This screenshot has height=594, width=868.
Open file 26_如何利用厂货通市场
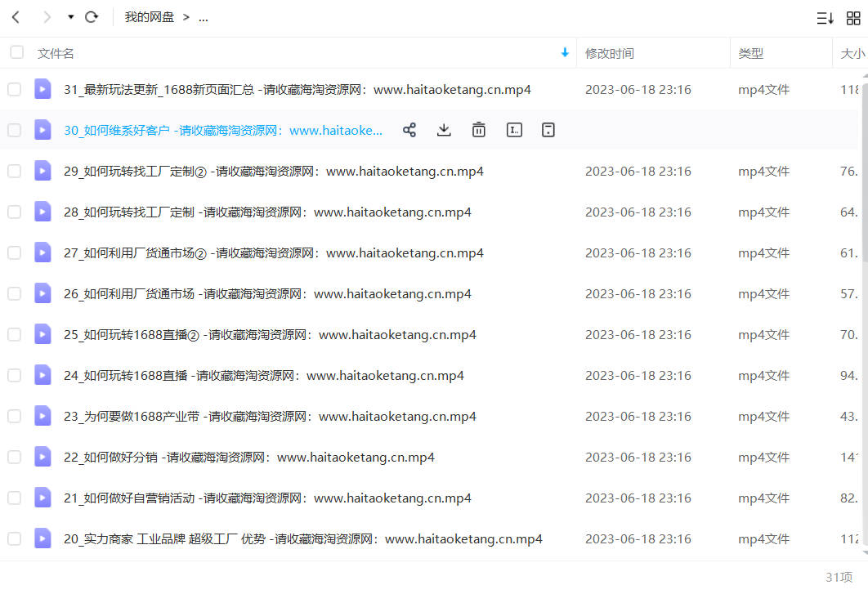click(267, 294)
